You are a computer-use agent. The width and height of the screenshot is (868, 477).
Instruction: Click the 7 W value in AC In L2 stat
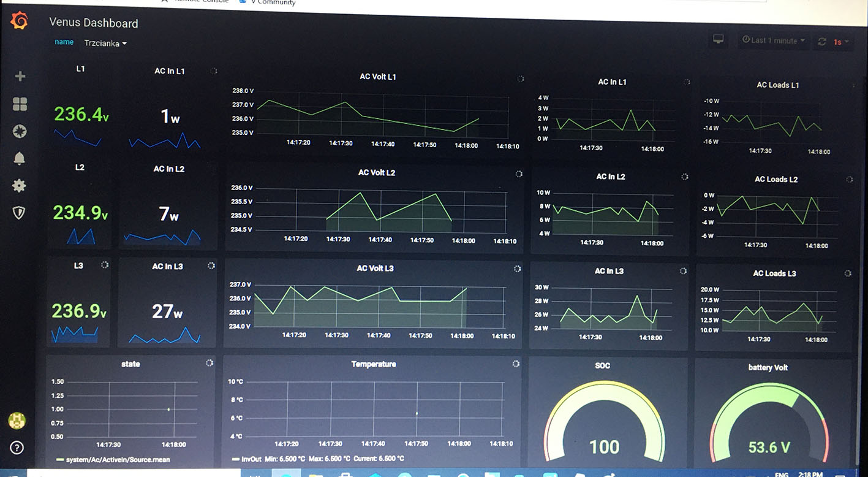click(168, 214)
